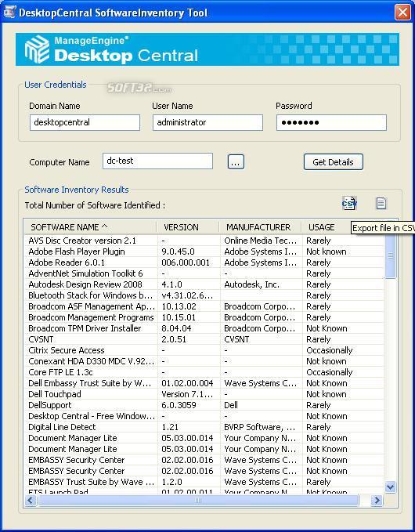
Task: Select DellSupport row
Action: click(x=204, y=405)
